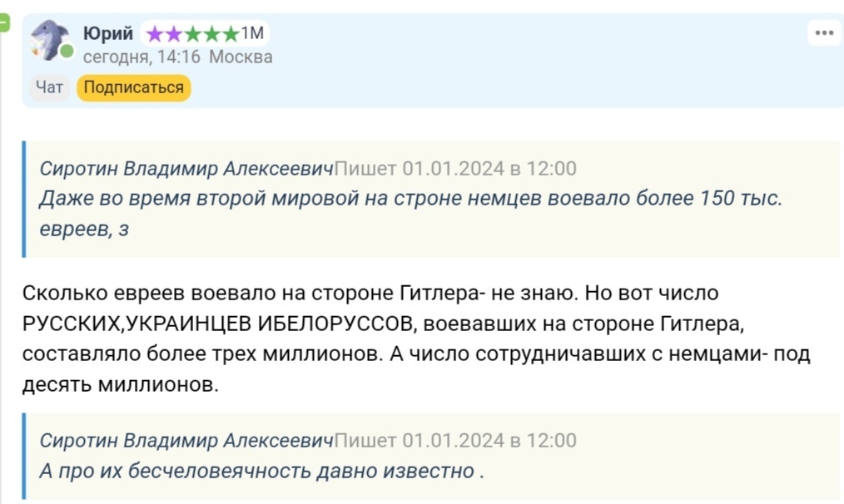Click the author name in the upper quote
This screenshot has height=504, width=844.
tap(186, 169)
